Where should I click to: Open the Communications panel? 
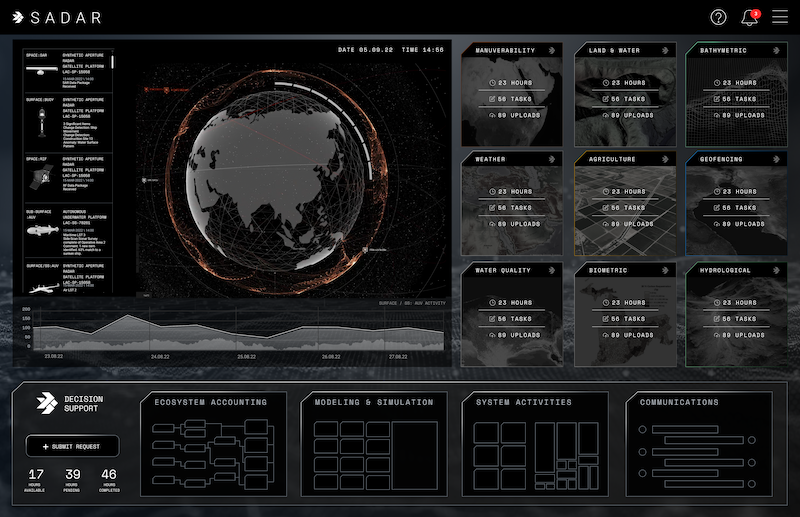click(x=699, y=444)
